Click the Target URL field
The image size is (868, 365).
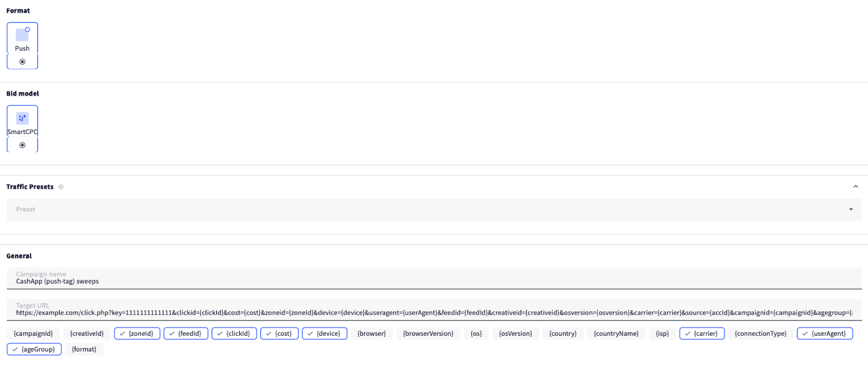point(434,310)
